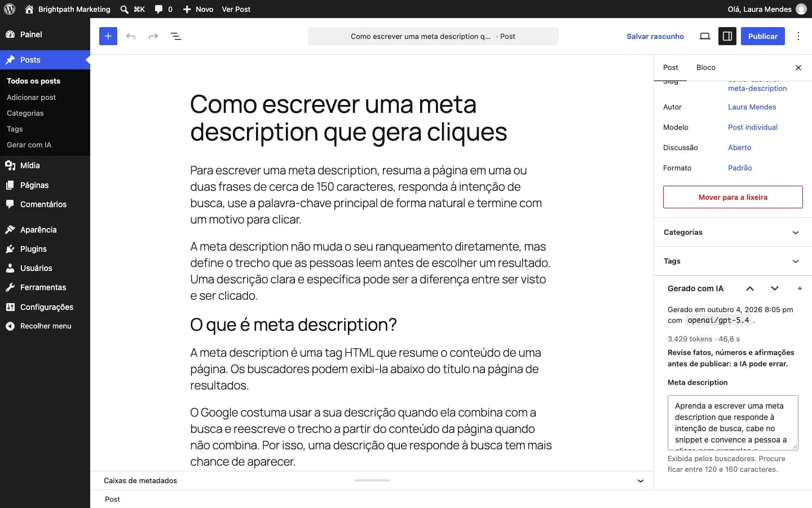
Task: Select the Post tab in sidebar
Action: pyautogui.click(x=670, y=68)
